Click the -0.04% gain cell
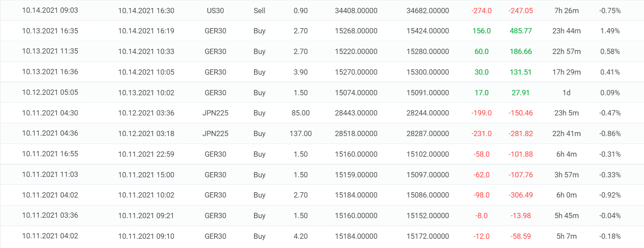This screenshot has width=644, height=248. coord(610,216)
